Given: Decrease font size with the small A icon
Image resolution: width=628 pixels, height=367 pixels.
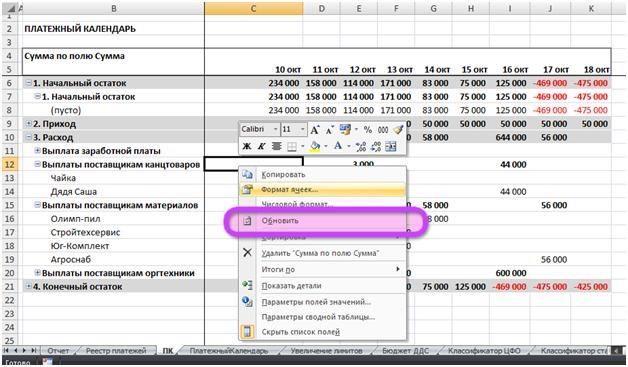Looking at the screenshot, I should 330,130.
